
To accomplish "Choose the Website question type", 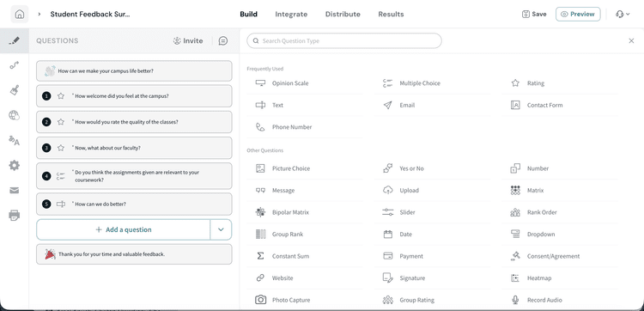I will tap(305, 278).
